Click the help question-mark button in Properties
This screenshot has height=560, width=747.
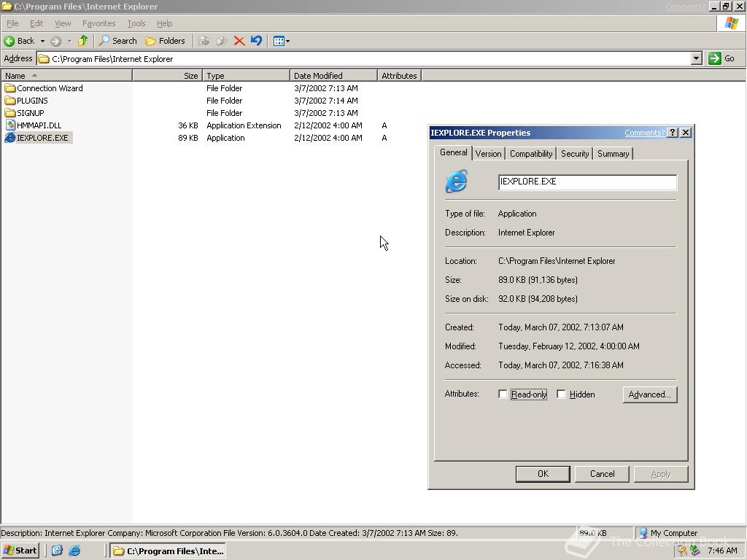(x=672, y=133)
